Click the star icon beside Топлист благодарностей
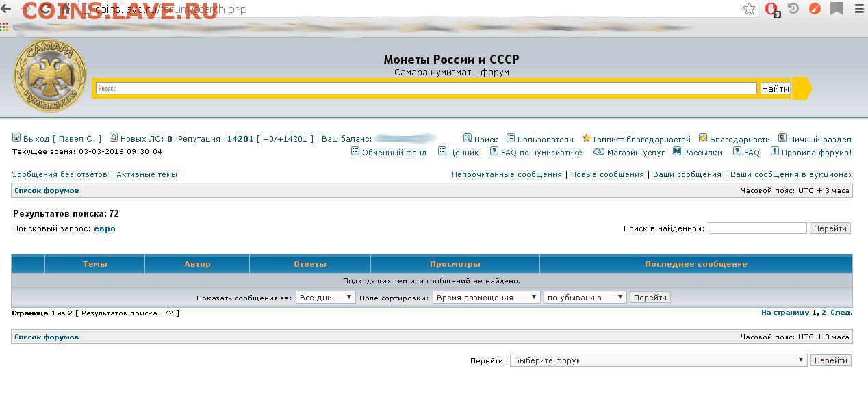 tap(586, 138)
